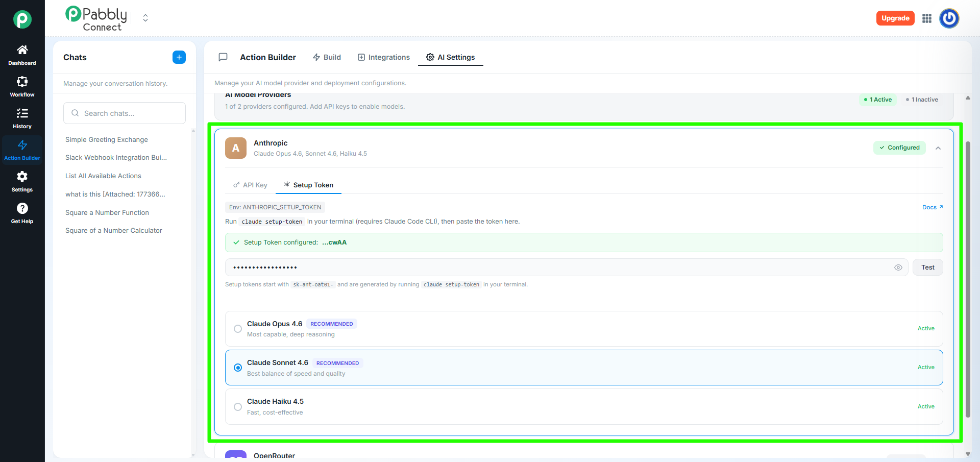Image resolution: width=980 pixels, height=462 pixels.
Task: Click the user profile avatar icon
Action: click(x=949, y=18)
